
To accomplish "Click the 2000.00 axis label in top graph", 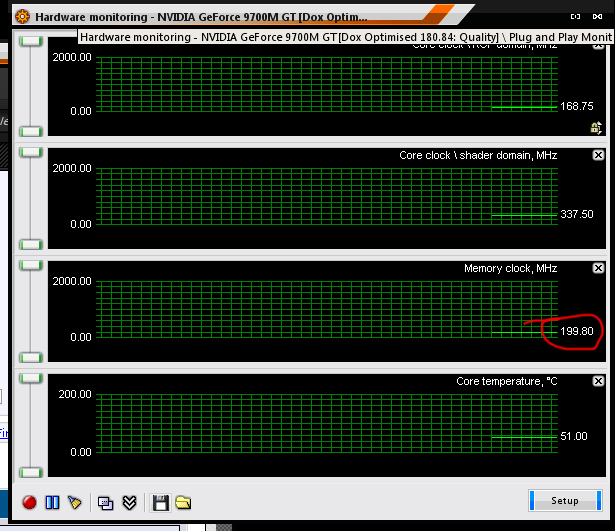I will pyautogui.click(x=72, y=57).
